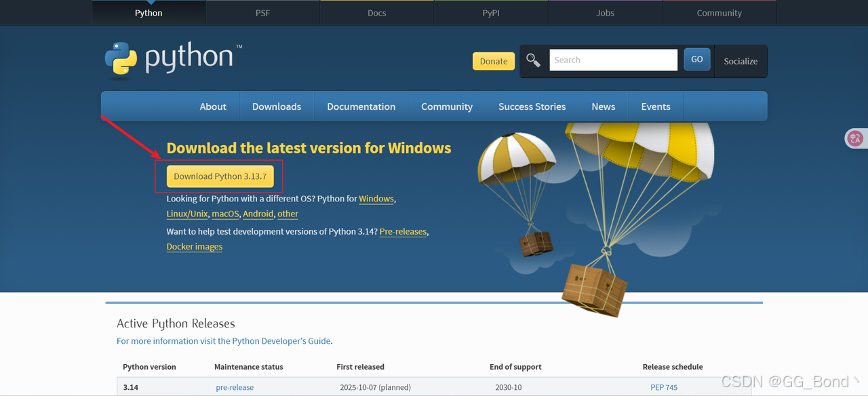Click the 2030-10 end of support cell
This screenshot has height=396, width=868.
coord(509,388)
